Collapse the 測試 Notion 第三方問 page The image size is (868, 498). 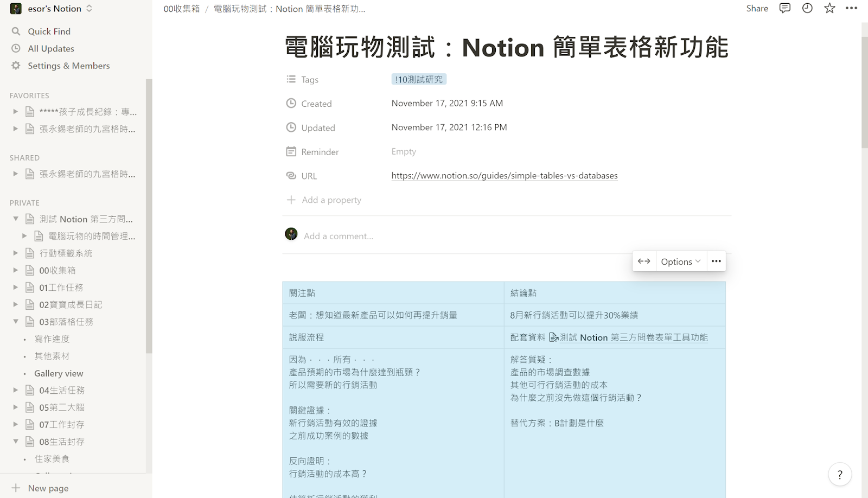[16, 219]
